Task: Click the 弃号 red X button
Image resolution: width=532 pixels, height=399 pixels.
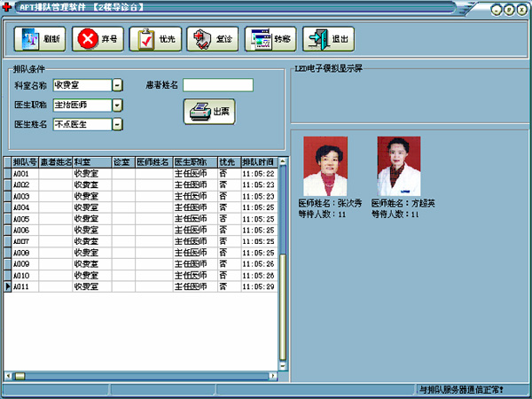Action: 97,39
